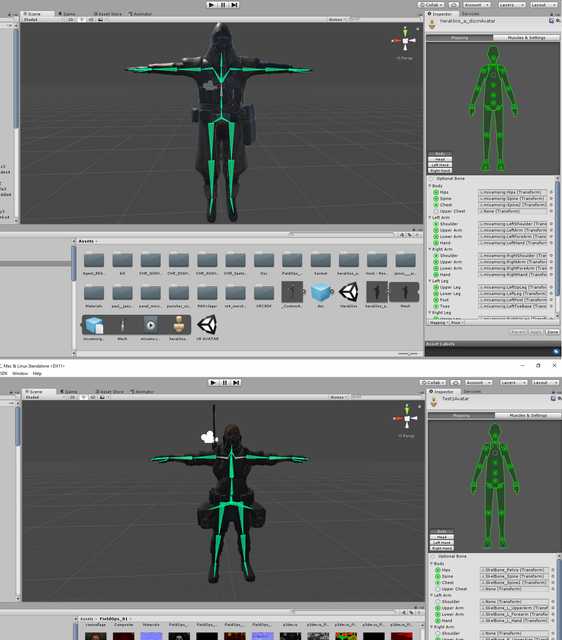Select the camera gizmo on heraklios character chest
562x640 pixels.
pyautogui.click(x=209, y=86)
